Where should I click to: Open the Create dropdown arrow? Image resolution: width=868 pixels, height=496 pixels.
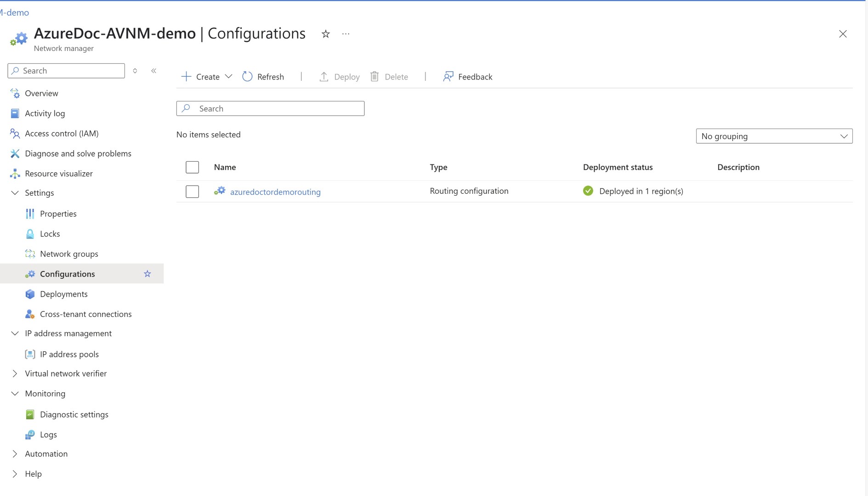pos(228,77)
